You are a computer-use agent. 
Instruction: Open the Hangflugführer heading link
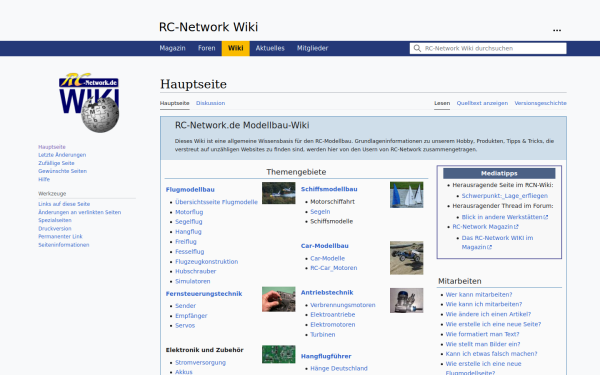pos(326,356)
